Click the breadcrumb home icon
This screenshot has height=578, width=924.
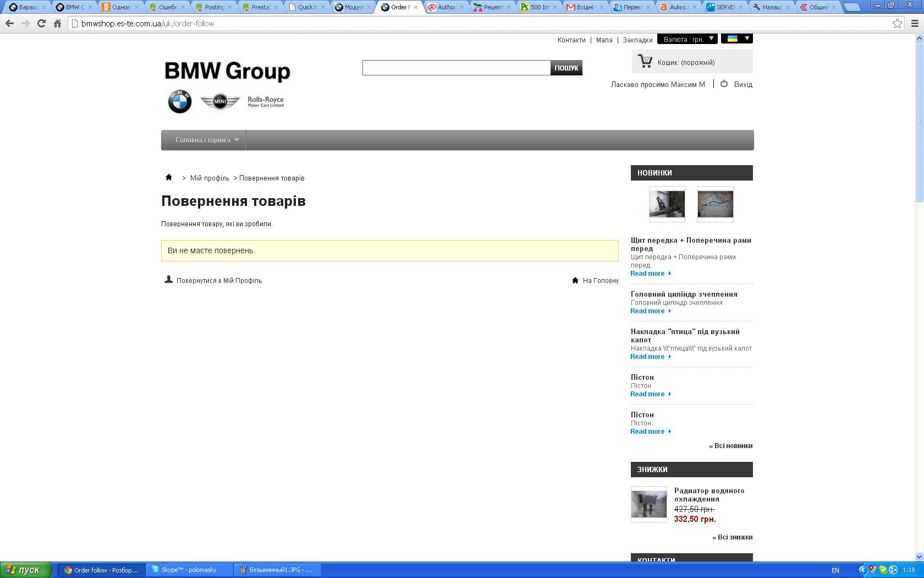[x=169, y=177]
